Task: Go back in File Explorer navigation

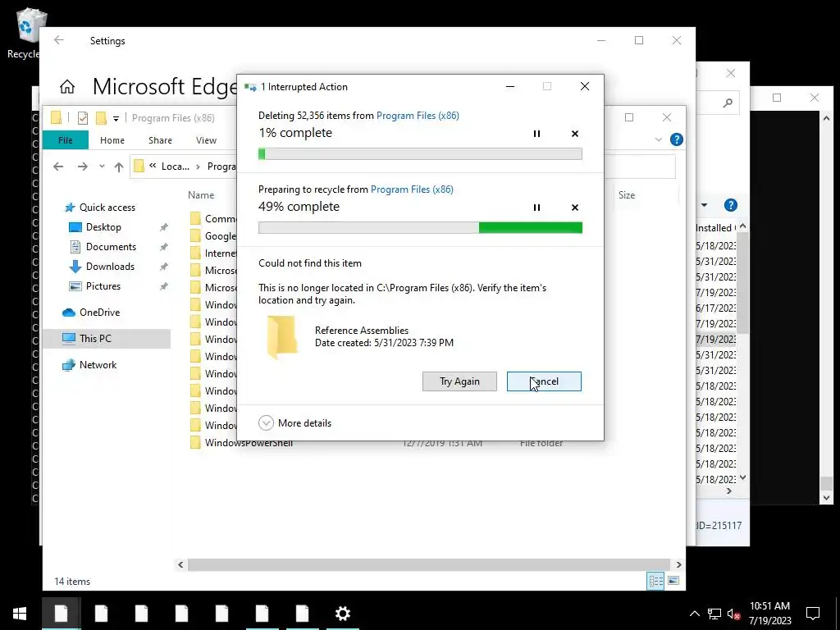Action: (x=58, y=167)
